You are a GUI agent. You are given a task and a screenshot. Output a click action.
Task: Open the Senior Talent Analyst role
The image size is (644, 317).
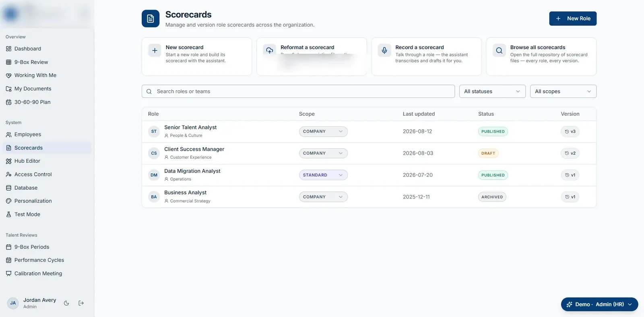(190, 127)
